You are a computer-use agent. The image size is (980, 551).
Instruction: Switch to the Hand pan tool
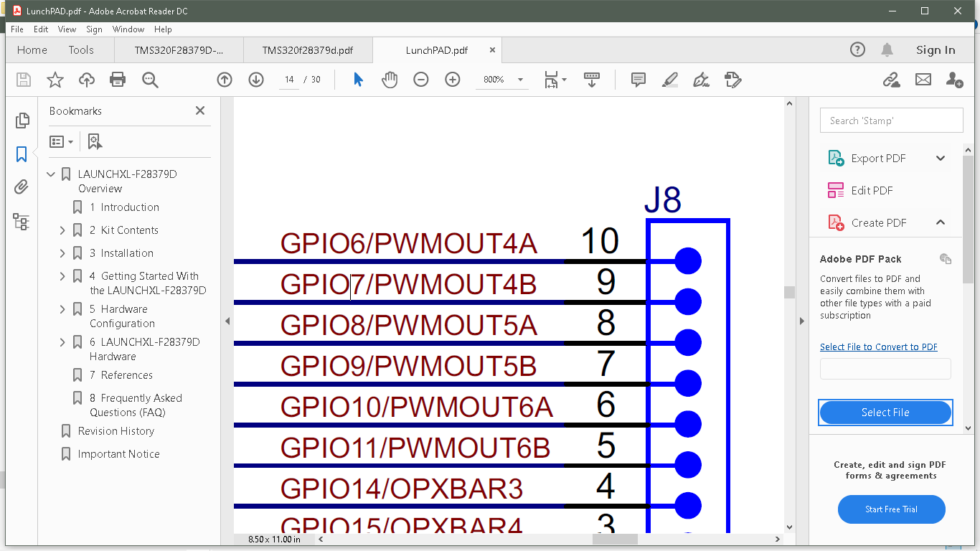tap(390, 80)
